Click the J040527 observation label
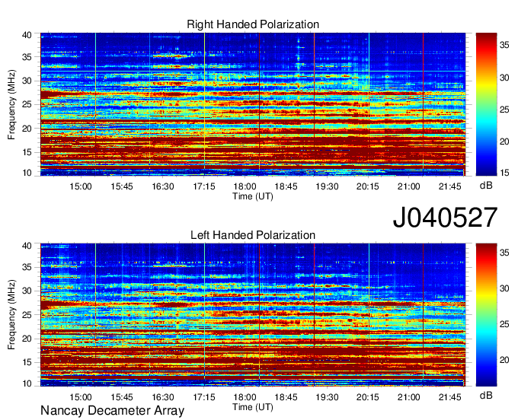518x420 pixels. tap(445, 217)
